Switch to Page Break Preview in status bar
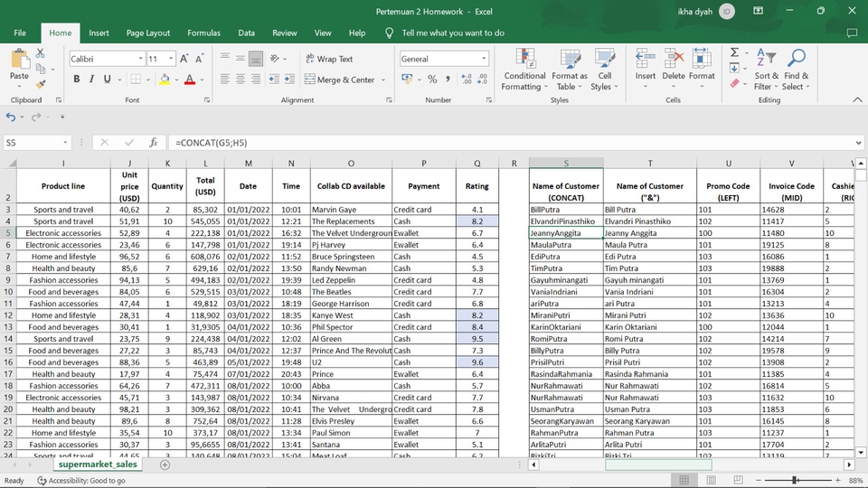The image size is (868, 488). tap(738, 480)
